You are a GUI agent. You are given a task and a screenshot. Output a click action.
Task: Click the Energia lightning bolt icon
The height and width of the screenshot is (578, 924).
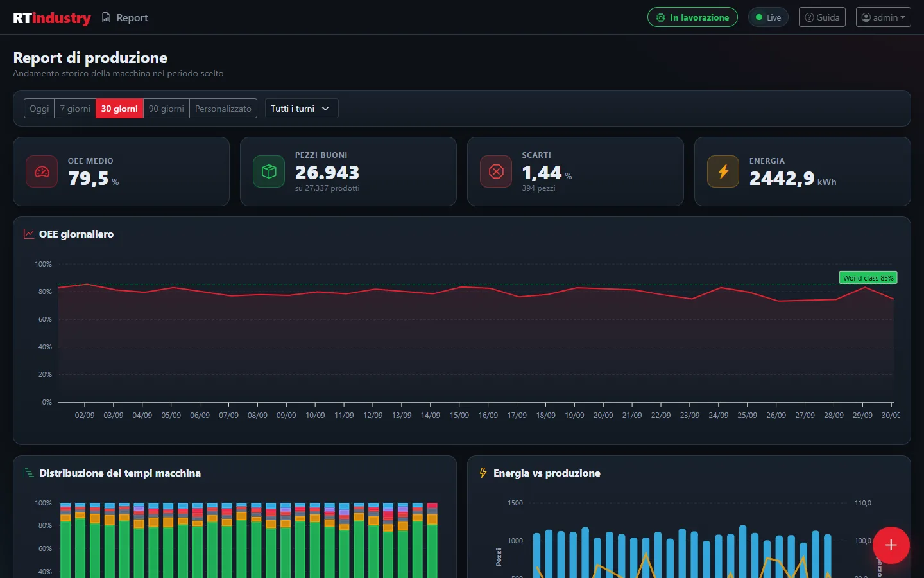[723, 171]
